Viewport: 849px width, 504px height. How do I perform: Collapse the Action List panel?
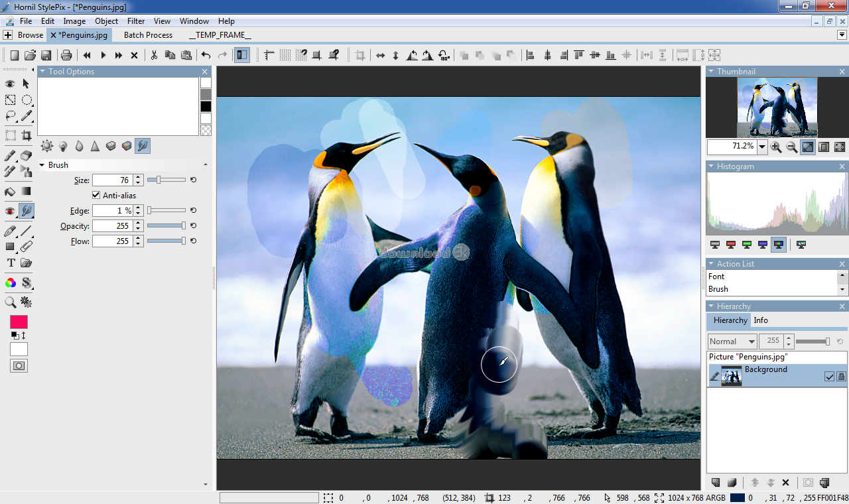coord(711,264)
